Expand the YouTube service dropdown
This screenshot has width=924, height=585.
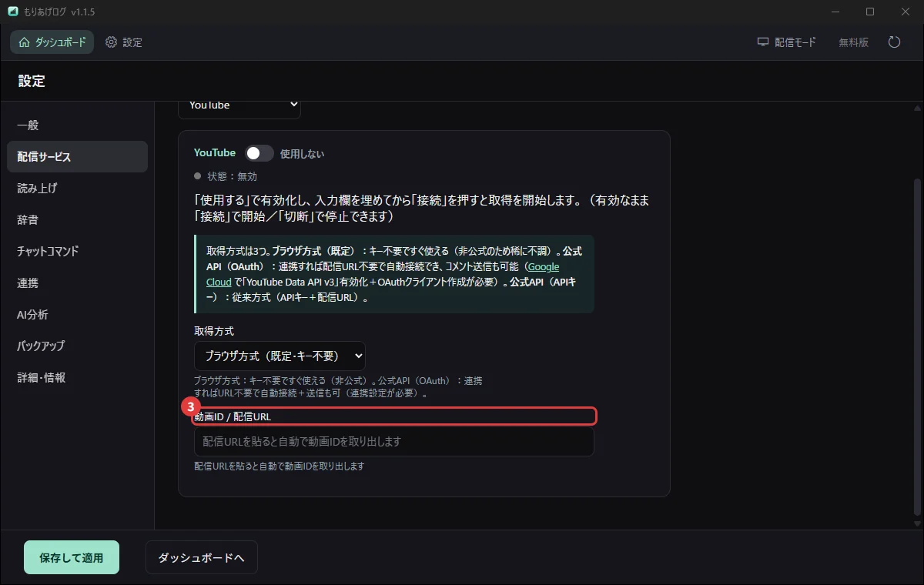(x=239, y=108)
